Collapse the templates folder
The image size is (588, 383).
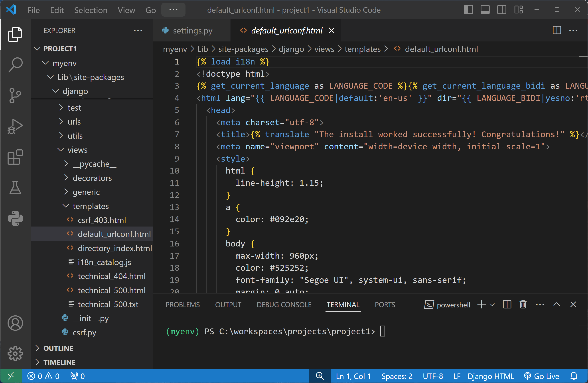[91, 206]
